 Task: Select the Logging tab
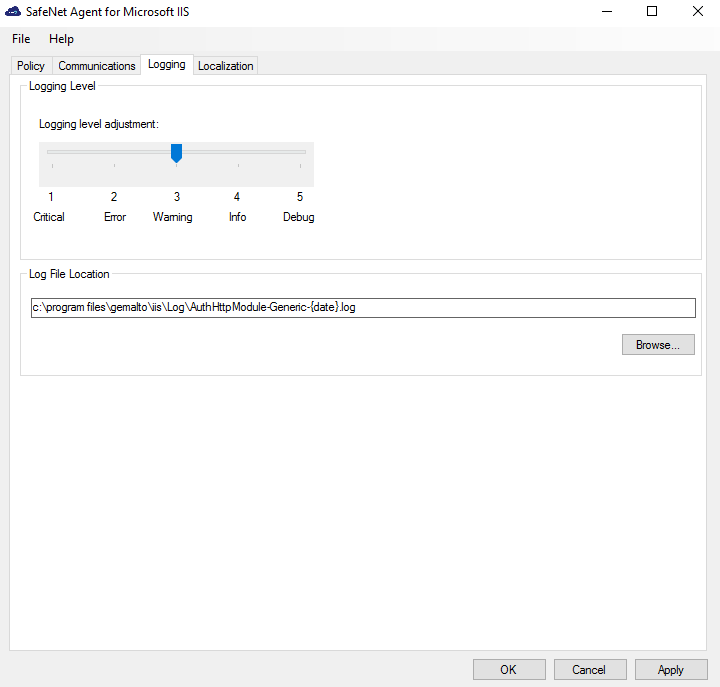[x=167, y=64]
